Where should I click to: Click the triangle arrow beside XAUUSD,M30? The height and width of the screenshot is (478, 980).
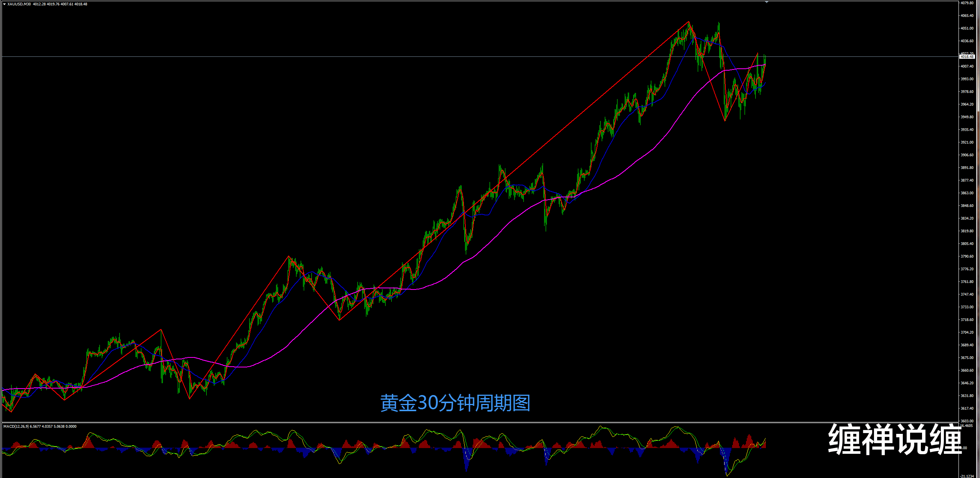tap(4, 4)
